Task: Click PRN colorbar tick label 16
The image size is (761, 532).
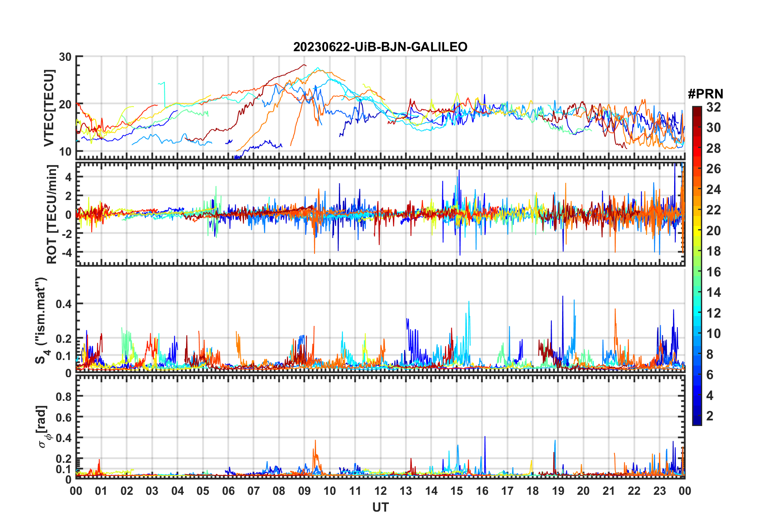Action: pyautogui.click(x=713, y=272)
